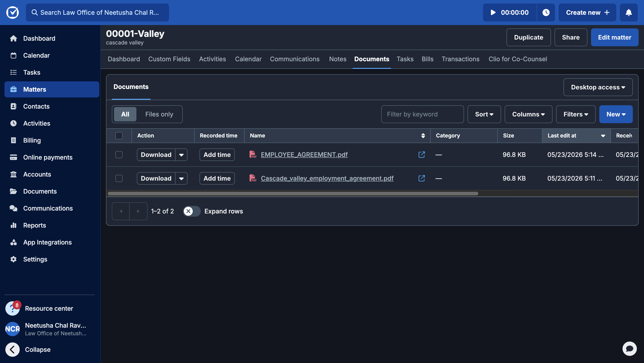Toggle the Expand rows switch
644x363 pixels.
[x=191, y=211]
